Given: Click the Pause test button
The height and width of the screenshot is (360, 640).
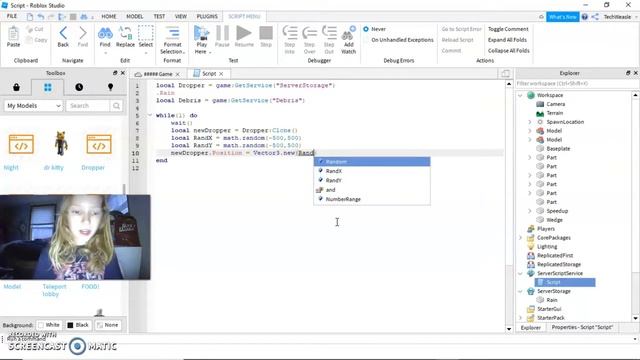Looking at the screenshot, I should tap(222, 37).
